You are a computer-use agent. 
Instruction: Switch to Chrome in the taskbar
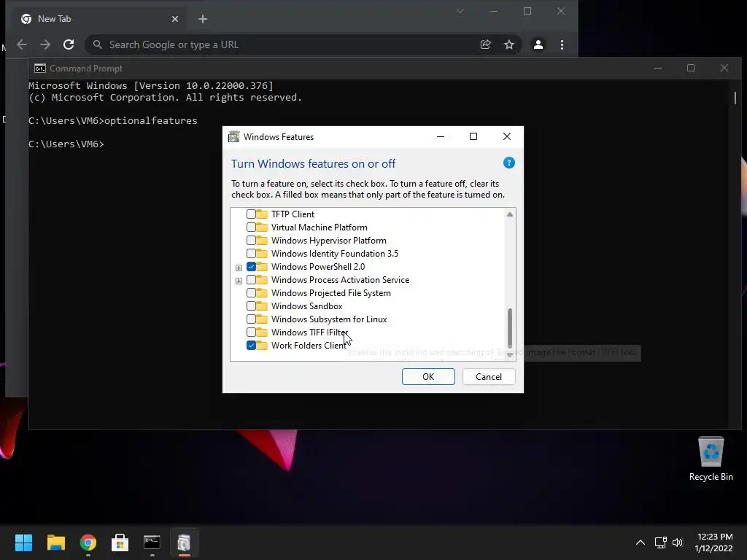pyautogui.click(x=88, y=542)
